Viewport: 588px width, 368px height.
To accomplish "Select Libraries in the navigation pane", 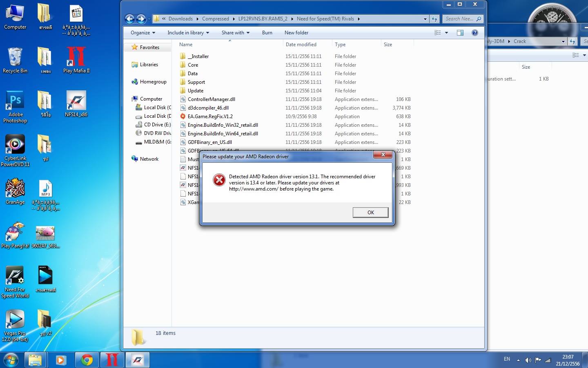I will tap(149, 65).
